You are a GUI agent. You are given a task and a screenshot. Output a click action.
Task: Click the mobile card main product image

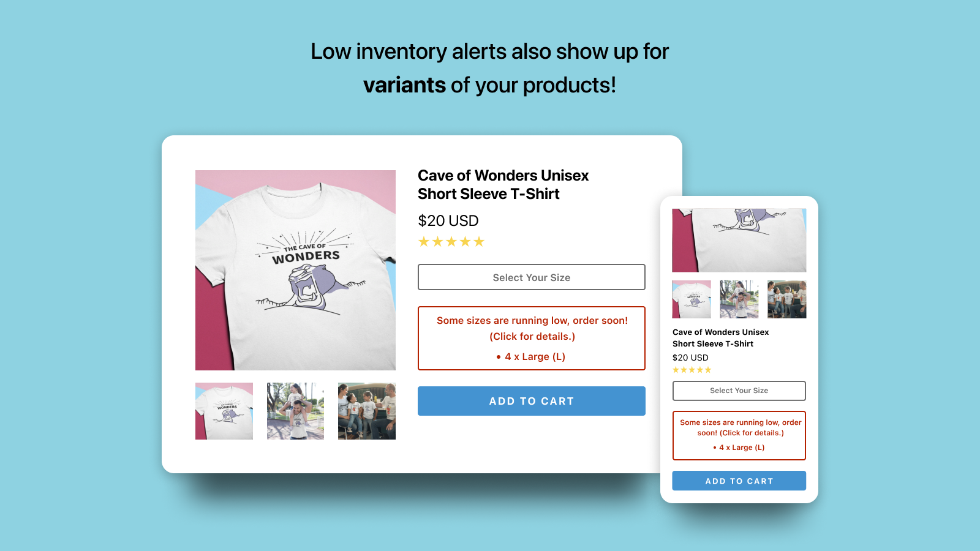[x=739, y=240]
